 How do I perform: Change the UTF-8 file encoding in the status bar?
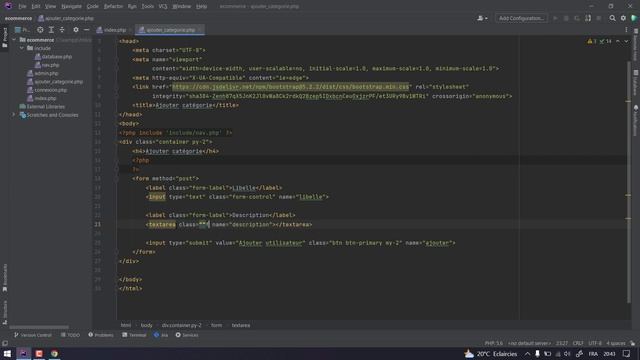coord(595,343)
